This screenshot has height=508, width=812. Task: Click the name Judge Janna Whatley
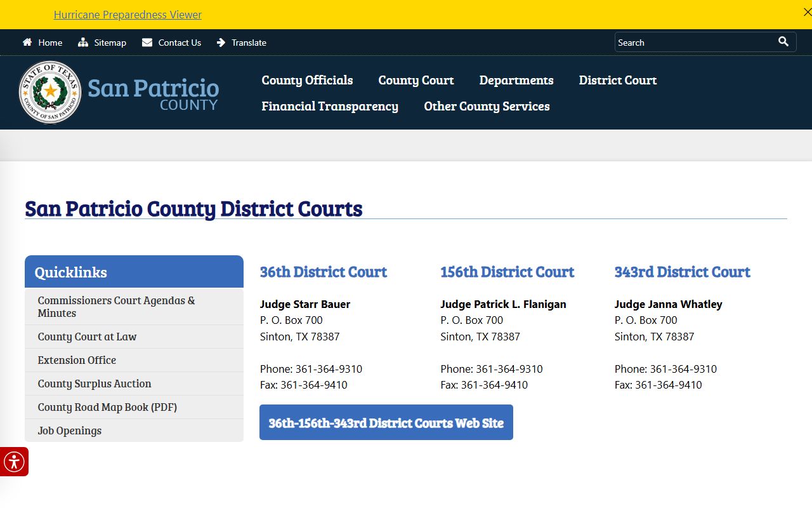tap(668, 304)
